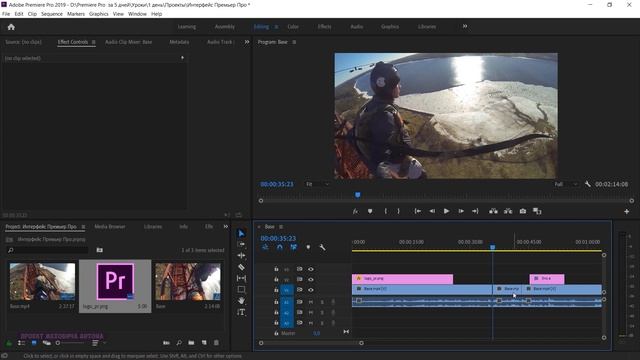The image size is (640, 360).
Task: Click Mark Out bracket button
Action: tap(399, 211)
